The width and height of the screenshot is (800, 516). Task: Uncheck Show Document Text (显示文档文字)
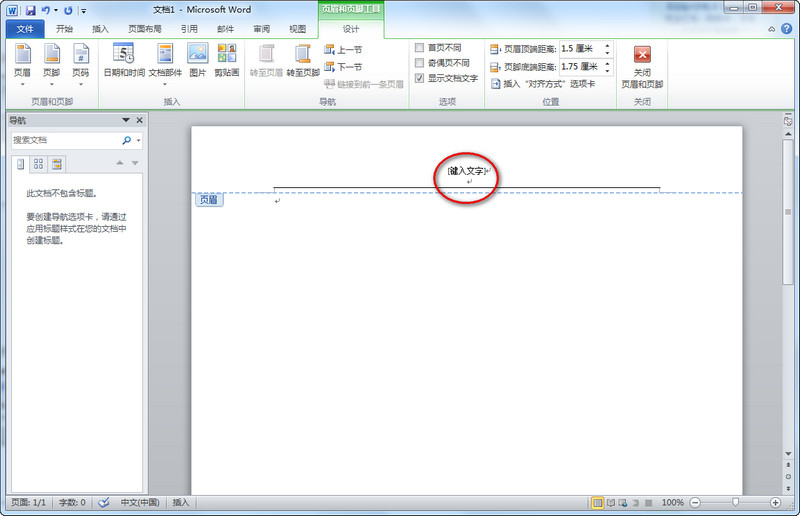tap(419, 78)
